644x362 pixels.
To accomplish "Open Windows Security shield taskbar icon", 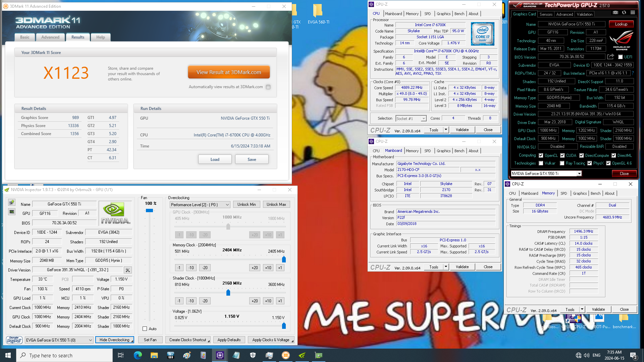I will pos(253,355).
